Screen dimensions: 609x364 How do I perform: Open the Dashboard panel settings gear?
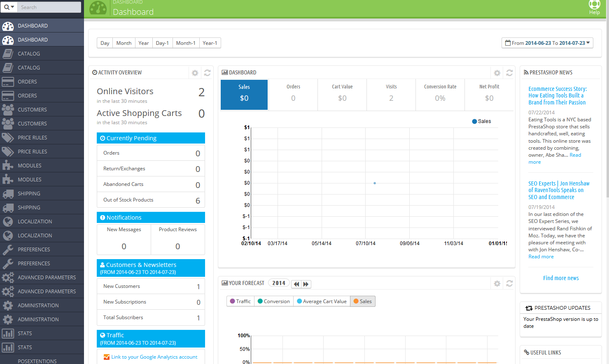pos(497,73)
